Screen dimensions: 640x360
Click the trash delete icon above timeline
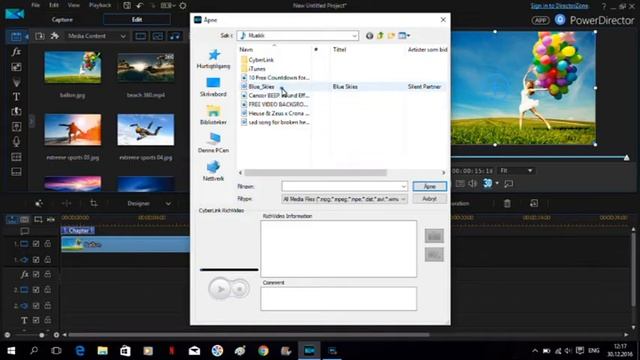(507, 203)
